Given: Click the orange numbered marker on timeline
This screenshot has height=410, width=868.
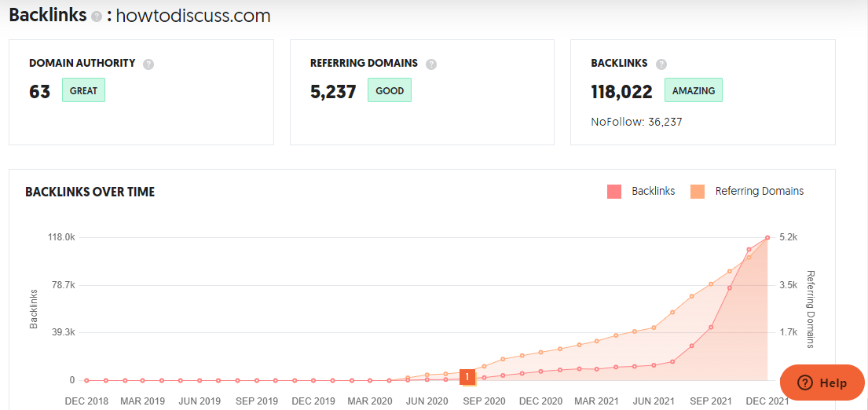Looking at the screenshot, I should 467,378.
